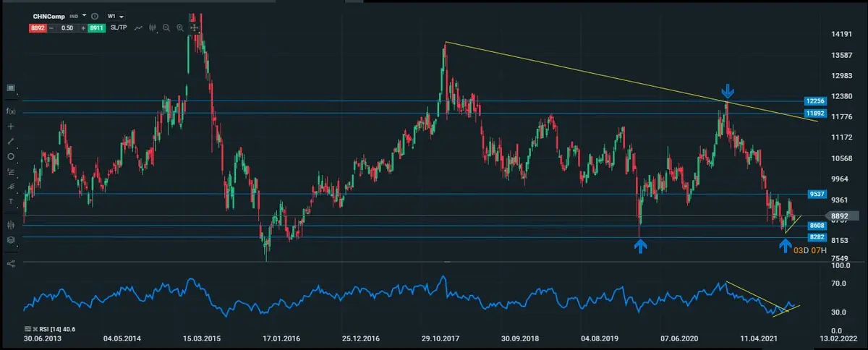Open the candle settings icon in the sidebar
The width and height of the screenshot is (868, 350).
11,223
